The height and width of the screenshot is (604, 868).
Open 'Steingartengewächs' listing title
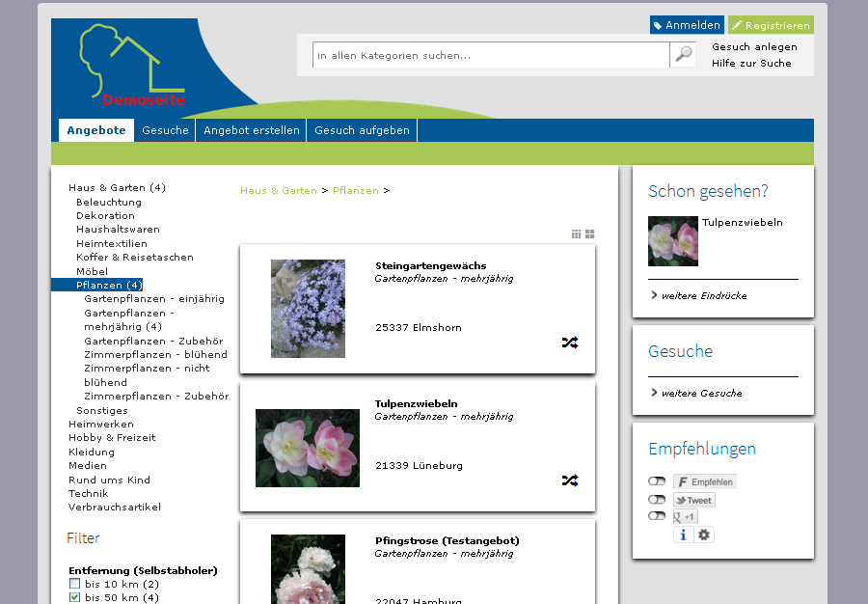click(x=431, y=265)
